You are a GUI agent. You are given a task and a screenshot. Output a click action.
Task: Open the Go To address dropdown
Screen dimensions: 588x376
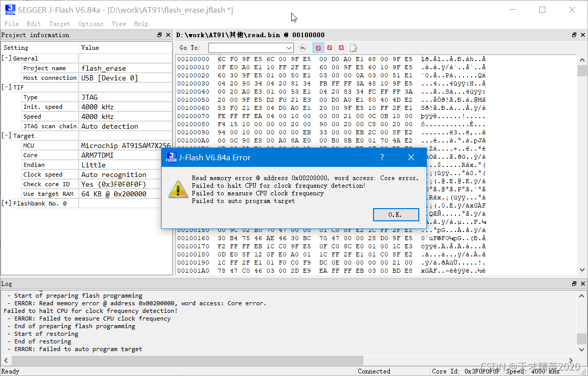tap(289, 48)
